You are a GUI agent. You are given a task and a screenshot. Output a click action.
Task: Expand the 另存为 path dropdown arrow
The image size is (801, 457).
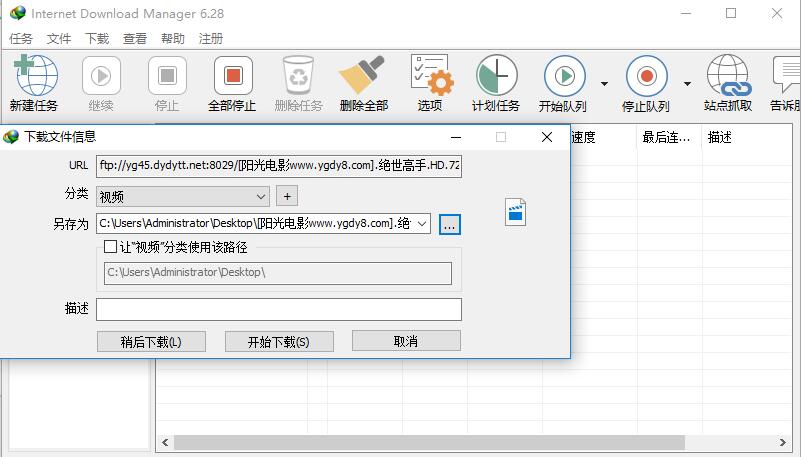pyautogui.click(x=422, y=224)
